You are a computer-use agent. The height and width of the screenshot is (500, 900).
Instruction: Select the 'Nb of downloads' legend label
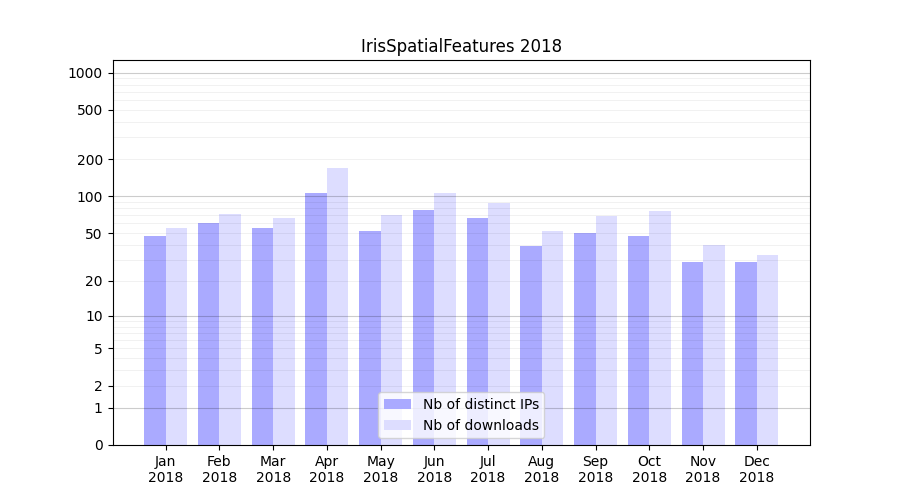tap(480, 425)
